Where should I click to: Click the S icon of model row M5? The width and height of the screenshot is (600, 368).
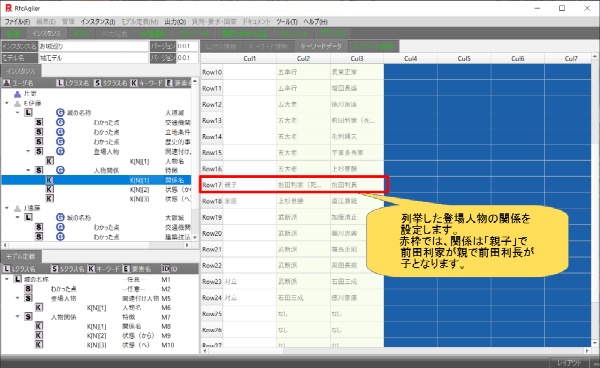click(x=28, y=298)
